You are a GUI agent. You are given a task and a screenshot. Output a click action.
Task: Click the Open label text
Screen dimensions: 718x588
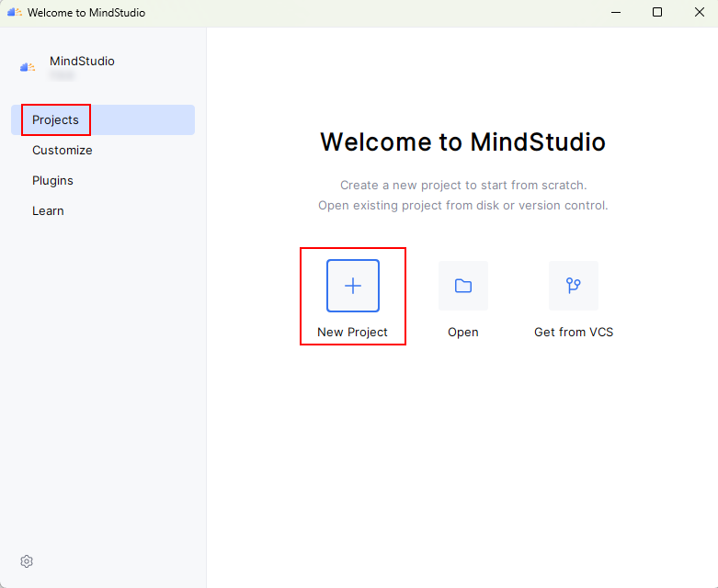[463, 333]
